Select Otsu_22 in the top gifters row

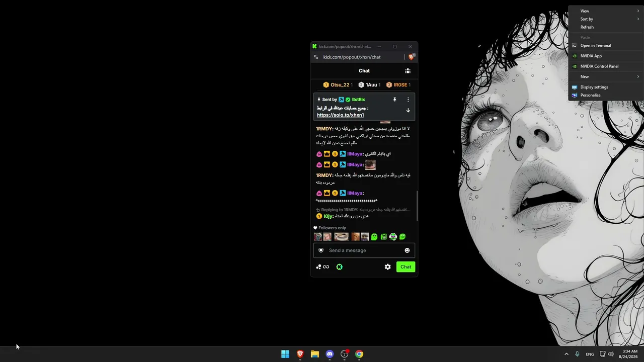[x=338, y=85]
